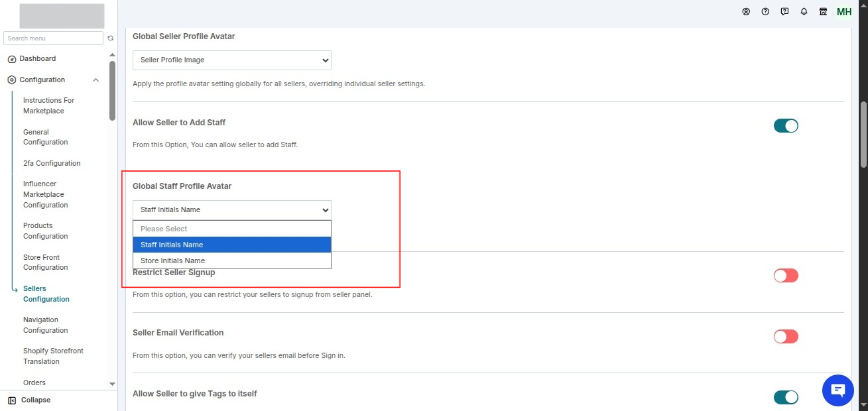Pick the highlighted Staff Initials Name option

click(232, 245)
